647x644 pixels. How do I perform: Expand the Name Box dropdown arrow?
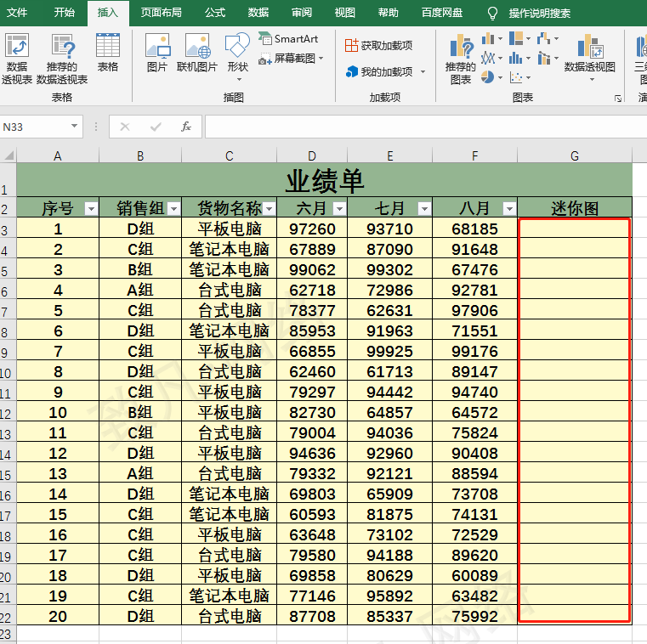click(74, 126)
